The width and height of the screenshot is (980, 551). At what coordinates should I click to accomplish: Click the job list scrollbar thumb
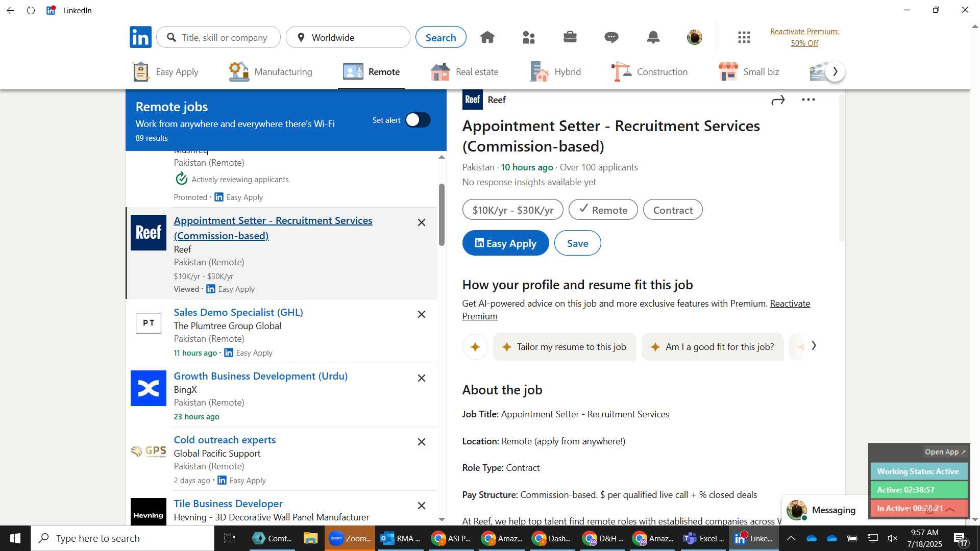442,214
